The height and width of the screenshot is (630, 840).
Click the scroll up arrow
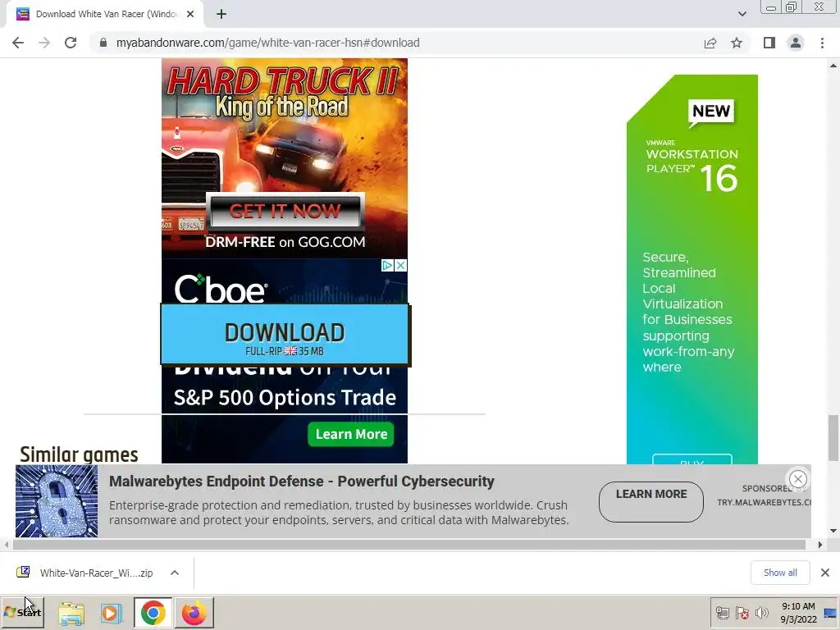click(x=833, y=66)
